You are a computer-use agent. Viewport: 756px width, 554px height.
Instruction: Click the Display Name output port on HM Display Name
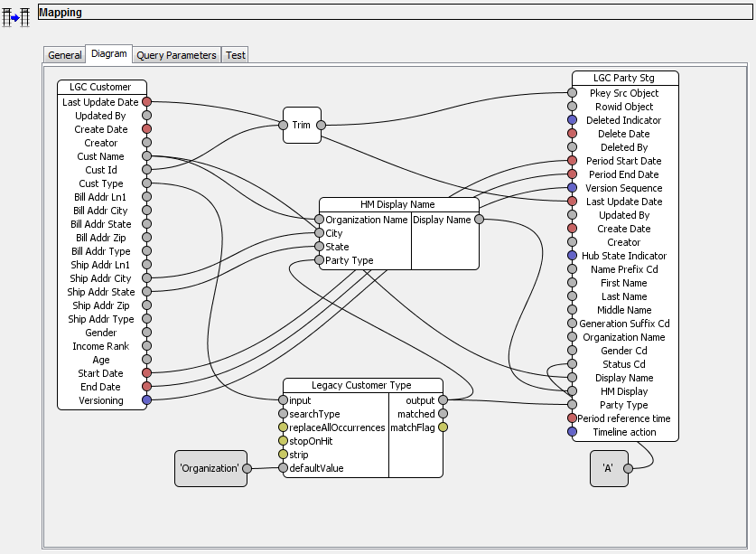click(480, 219)
